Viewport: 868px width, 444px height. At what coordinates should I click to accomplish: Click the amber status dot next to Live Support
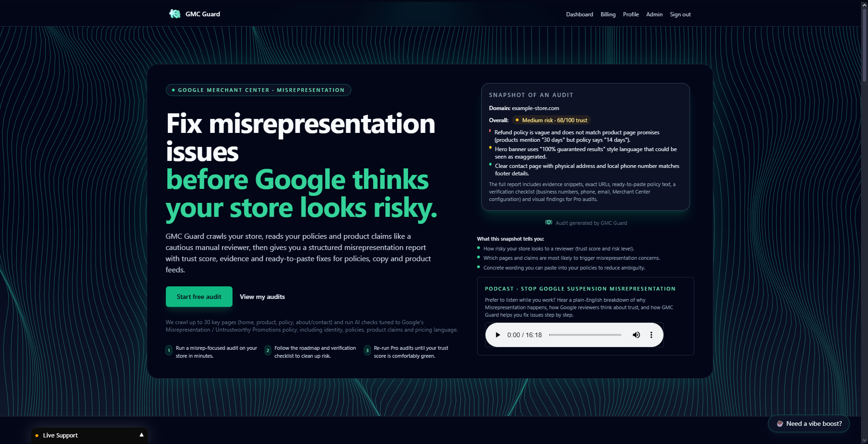tap(37, 435)
